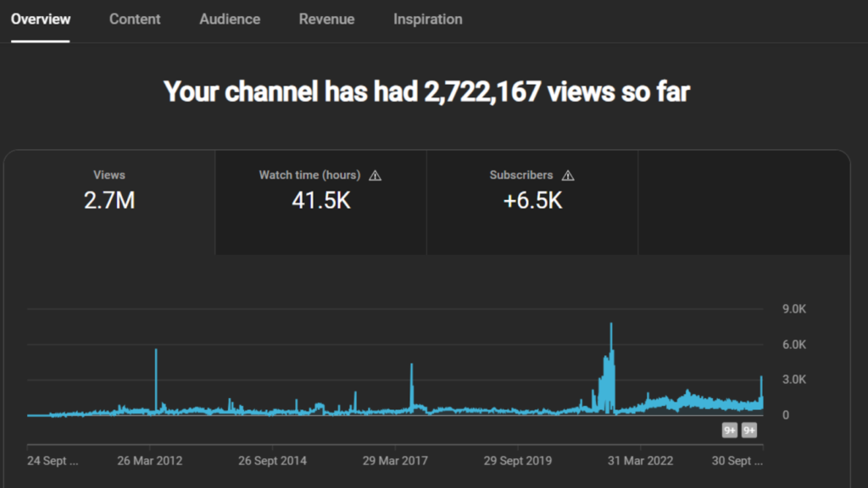Click the warning icon beside Subscribers
868x488 pixels.
click(x=568, y=175)
